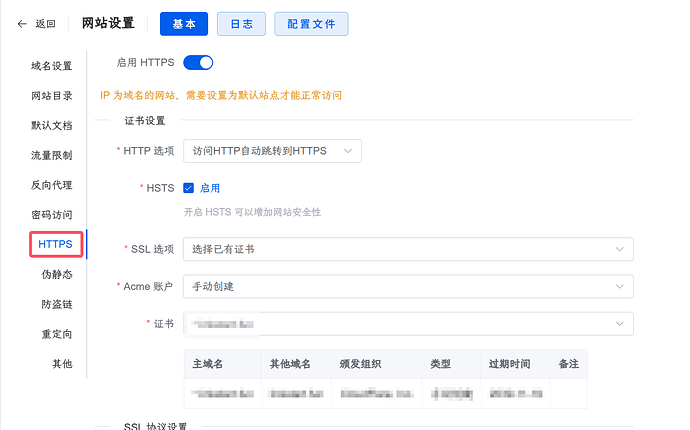Open 伪静态 settings
Screen dimensions: 690x430
tap(57, 274)
